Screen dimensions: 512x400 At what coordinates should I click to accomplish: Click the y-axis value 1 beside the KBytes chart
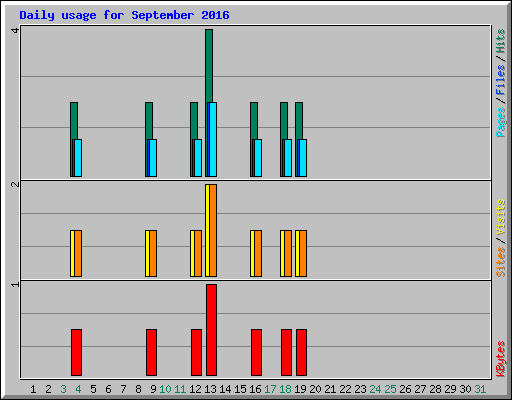15,284
